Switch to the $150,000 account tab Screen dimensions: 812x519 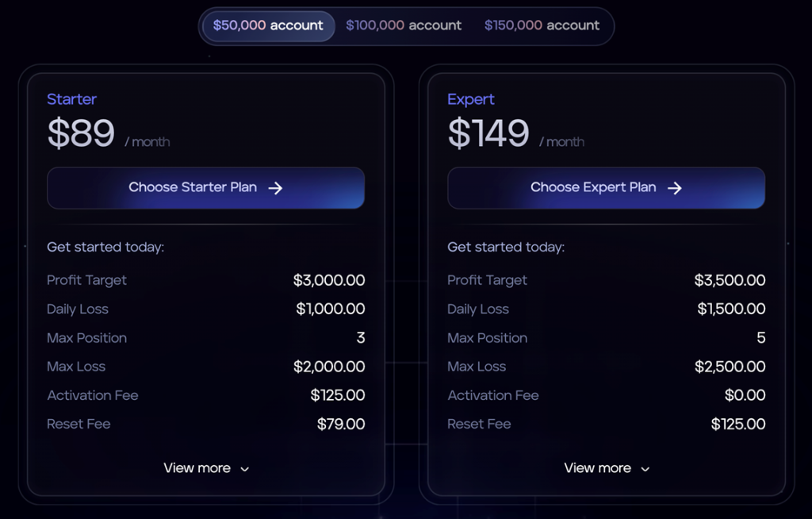coord(542,26)
